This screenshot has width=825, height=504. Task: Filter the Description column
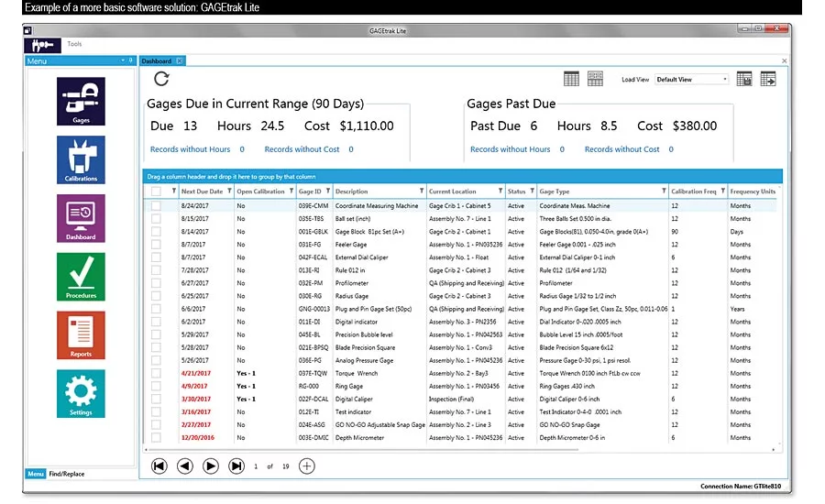pos(422,191)
